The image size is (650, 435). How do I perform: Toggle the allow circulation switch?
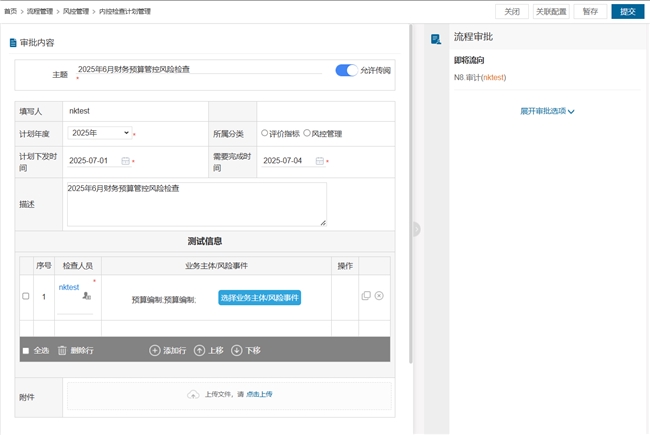point(346,71)
